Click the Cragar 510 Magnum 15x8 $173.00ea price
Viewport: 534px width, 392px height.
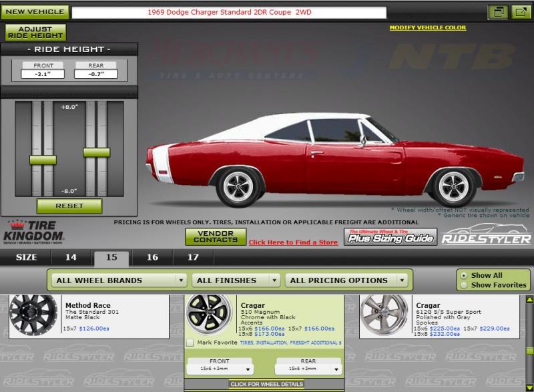click(270, 334)
